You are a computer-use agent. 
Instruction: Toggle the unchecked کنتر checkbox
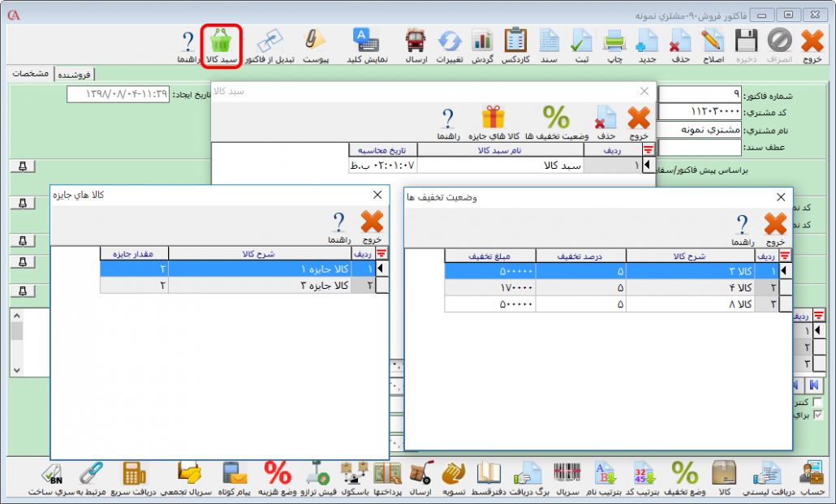coord(817,402)
